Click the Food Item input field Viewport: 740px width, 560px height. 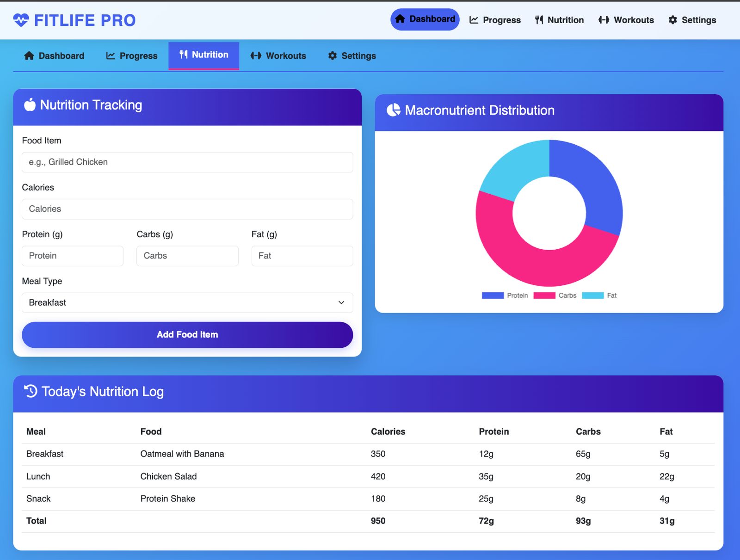187,162
